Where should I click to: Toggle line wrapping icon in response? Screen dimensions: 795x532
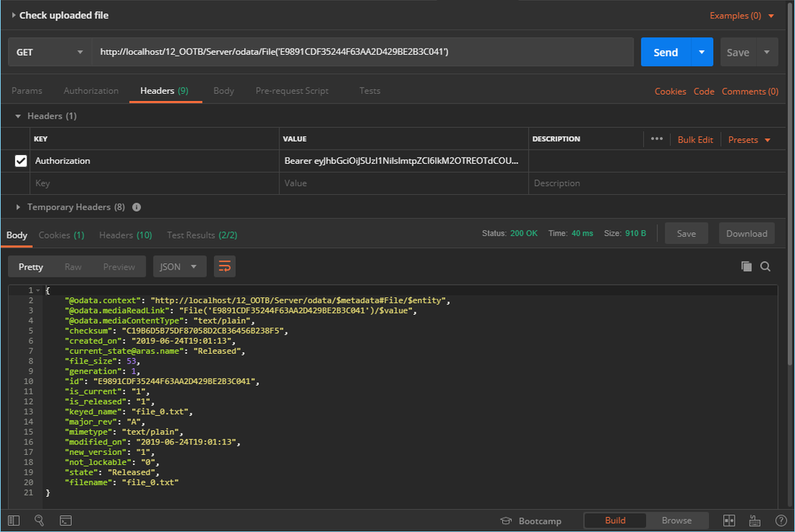(x=224, y=266)
